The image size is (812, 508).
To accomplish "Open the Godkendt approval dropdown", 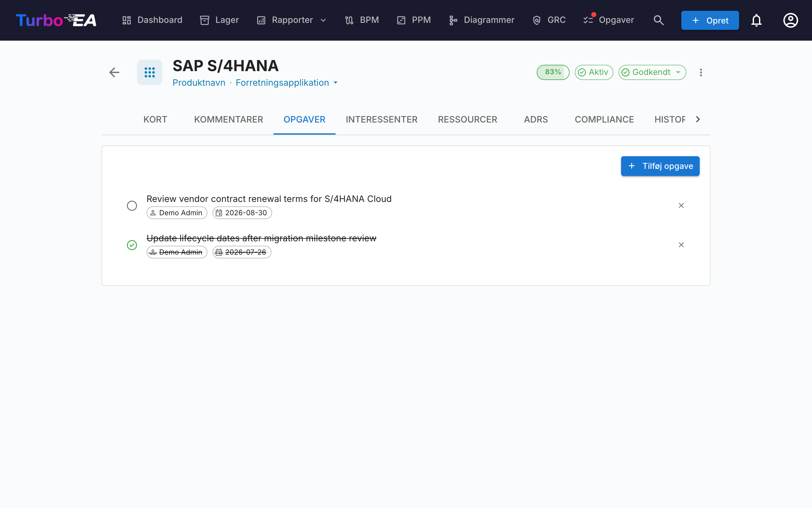I will [x=652, y=72].
